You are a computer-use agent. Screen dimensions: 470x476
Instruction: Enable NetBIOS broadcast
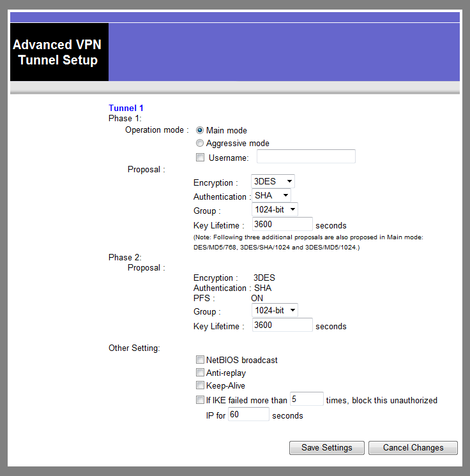(x=201, y=360)
